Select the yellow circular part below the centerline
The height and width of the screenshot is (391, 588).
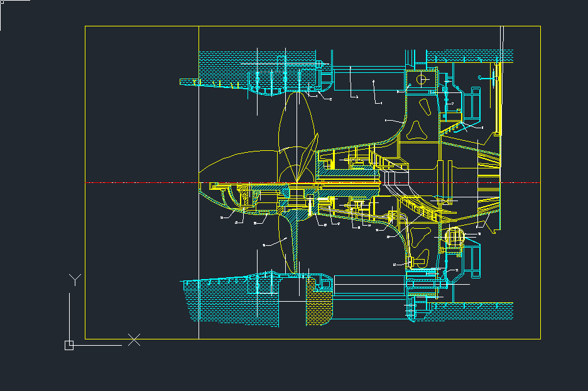[x=454, y=238]
